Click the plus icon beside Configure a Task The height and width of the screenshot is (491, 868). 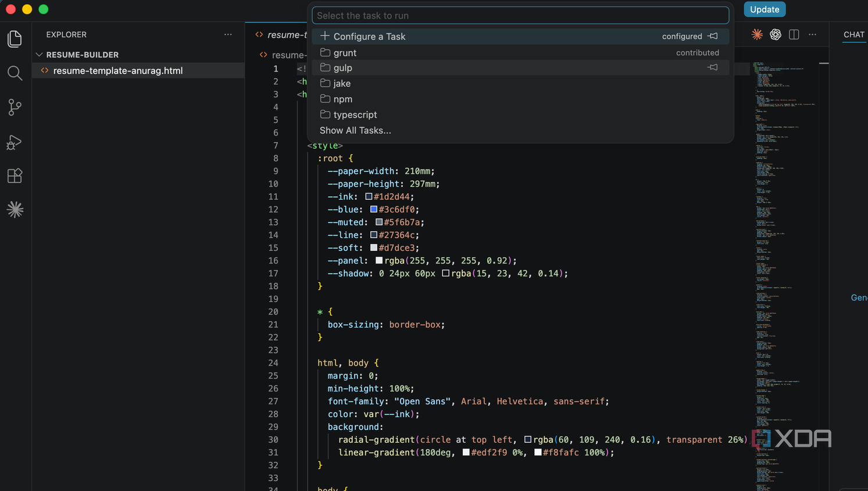tap(325, 36)
